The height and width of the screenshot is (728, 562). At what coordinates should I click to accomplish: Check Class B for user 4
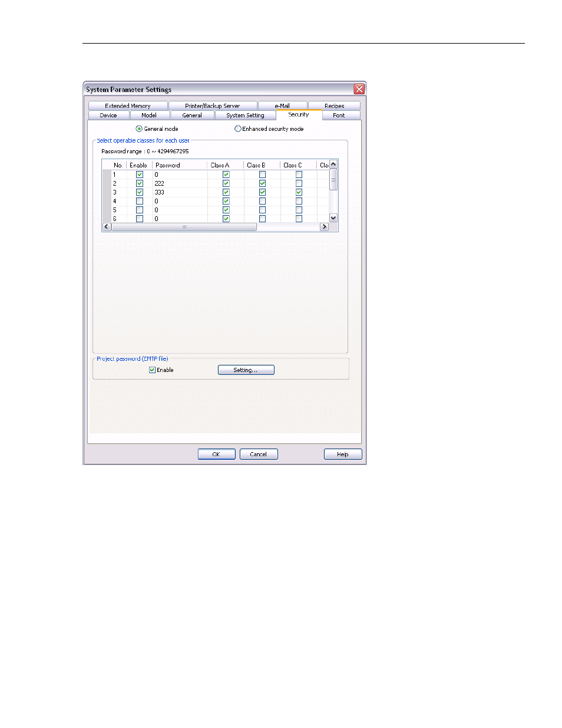(263, 201)
